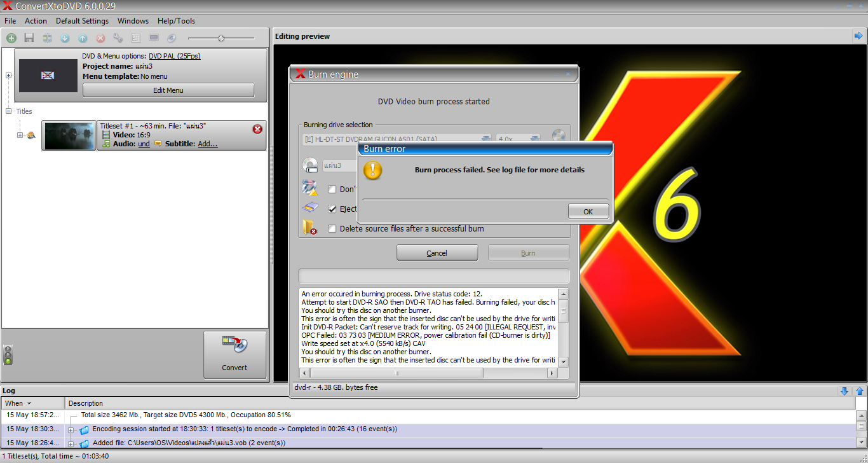868x463 pixels.
Task: Open the Default Settings menu
Action: [82, 21]
